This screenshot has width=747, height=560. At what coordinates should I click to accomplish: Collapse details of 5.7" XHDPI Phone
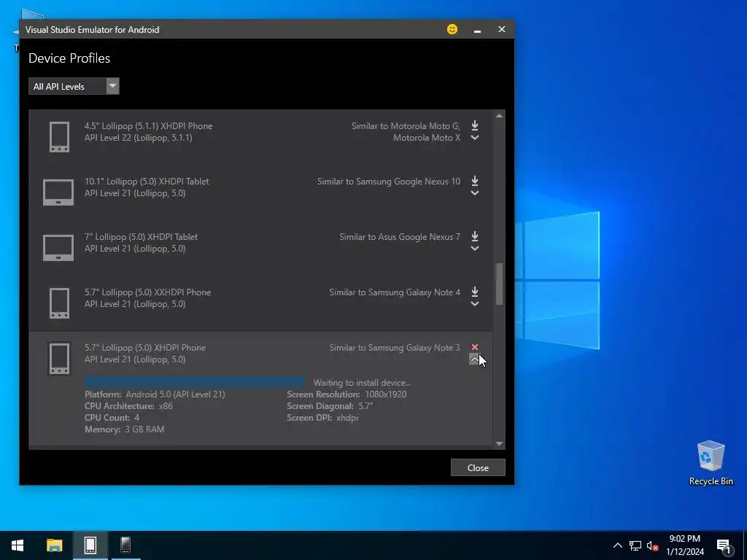[474, 359]
